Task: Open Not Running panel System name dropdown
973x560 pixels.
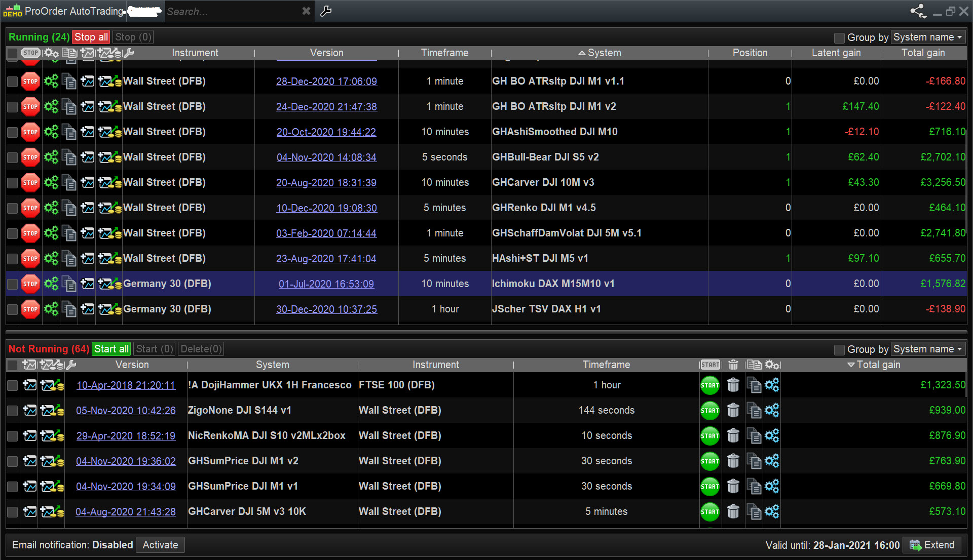Action: pyautogui.click(x=927, y=349)
